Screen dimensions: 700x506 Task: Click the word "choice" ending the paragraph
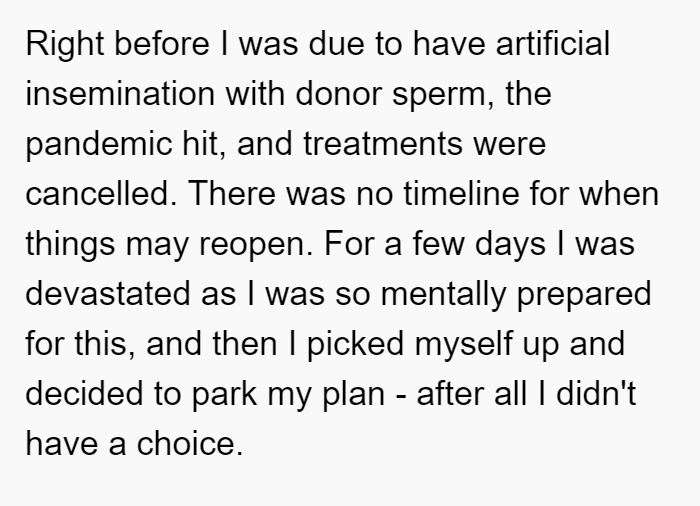point(190,443)
